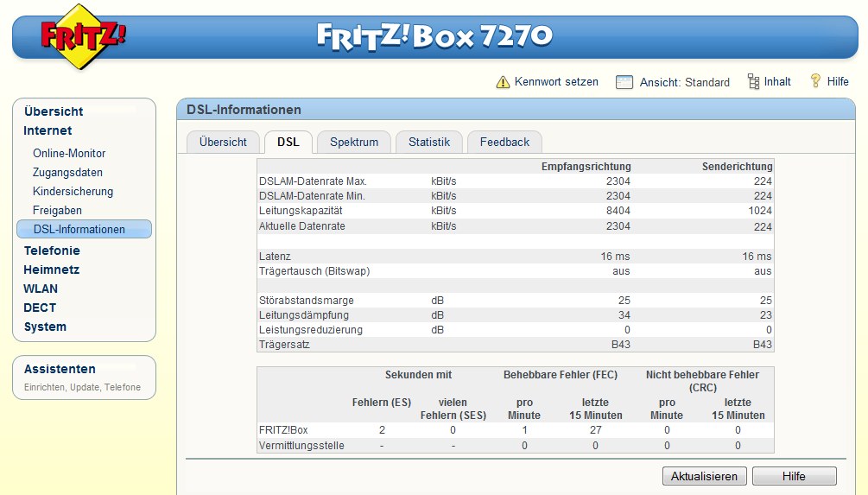Click the Aktualisieren button

point(704,476)
